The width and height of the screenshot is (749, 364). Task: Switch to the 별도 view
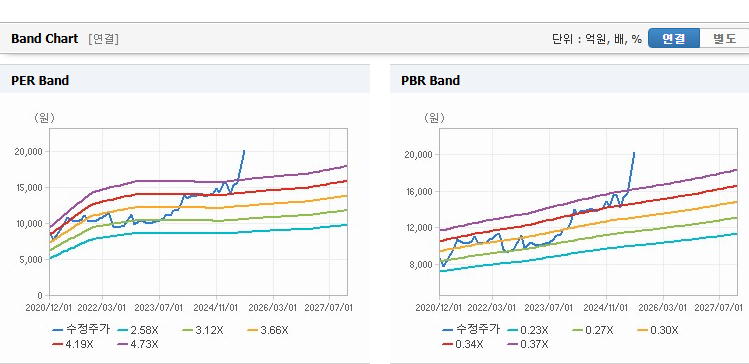(x=724, y=39)
